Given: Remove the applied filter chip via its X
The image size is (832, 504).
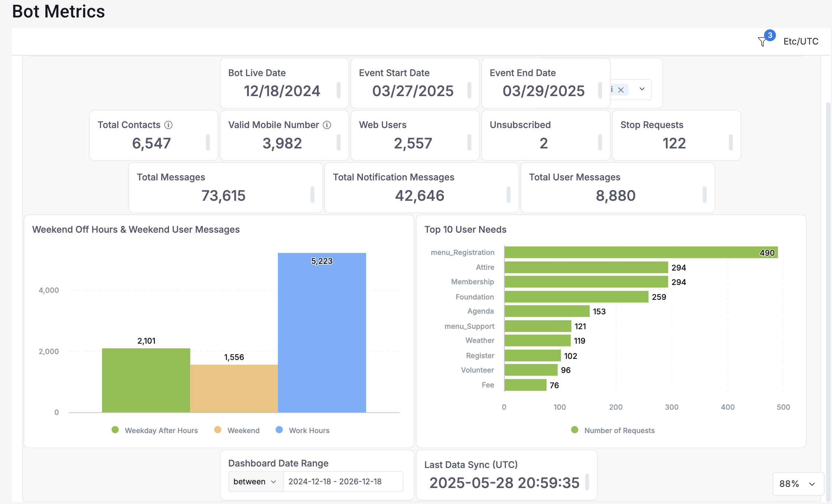Looking at the screenshot, I should (x=621, y=89).
